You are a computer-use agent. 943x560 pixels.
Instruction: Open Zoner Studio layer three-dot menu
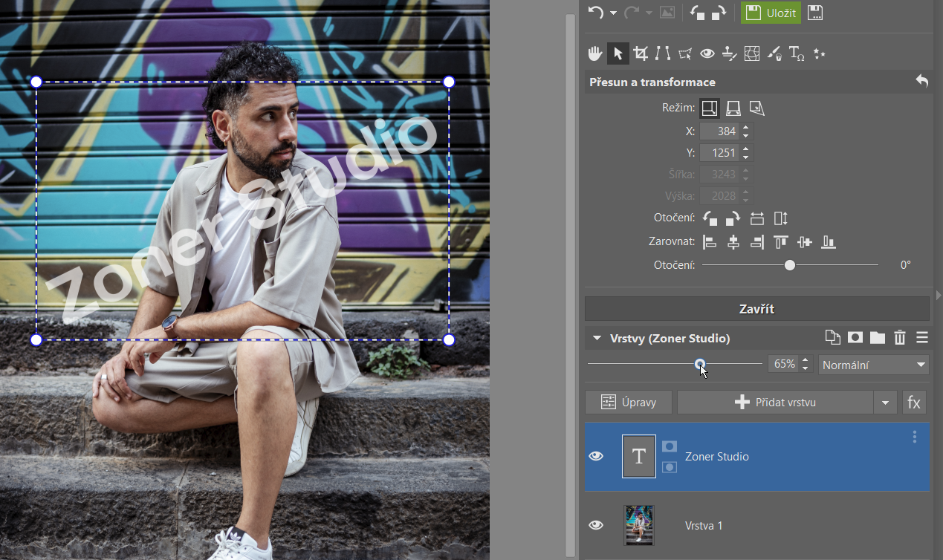click(915, 437)
